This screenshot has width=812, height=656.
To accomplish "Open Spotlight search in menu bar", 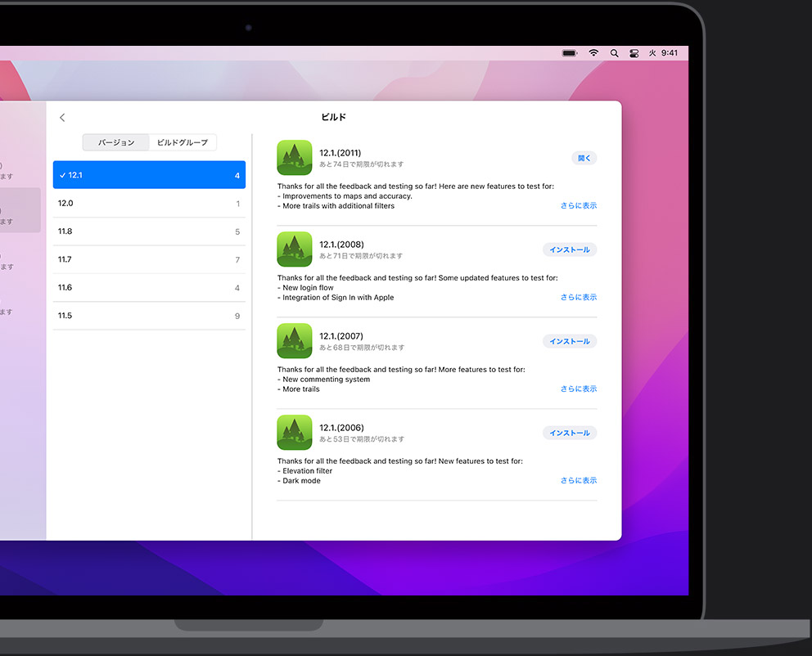I will [x=615, y=53].
